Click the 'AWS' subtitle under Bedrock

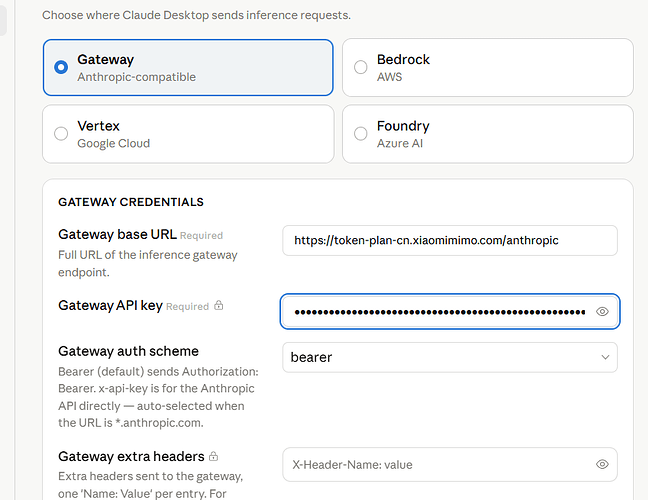[389, 77]
